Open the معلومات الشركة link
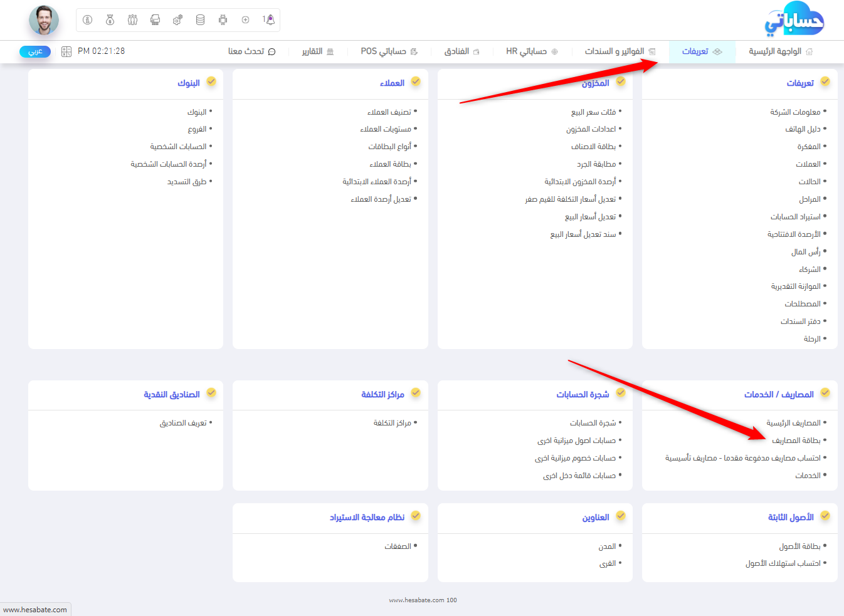This screenshot has width=844, height=616. pyautogui.click(x=795, y=112)
